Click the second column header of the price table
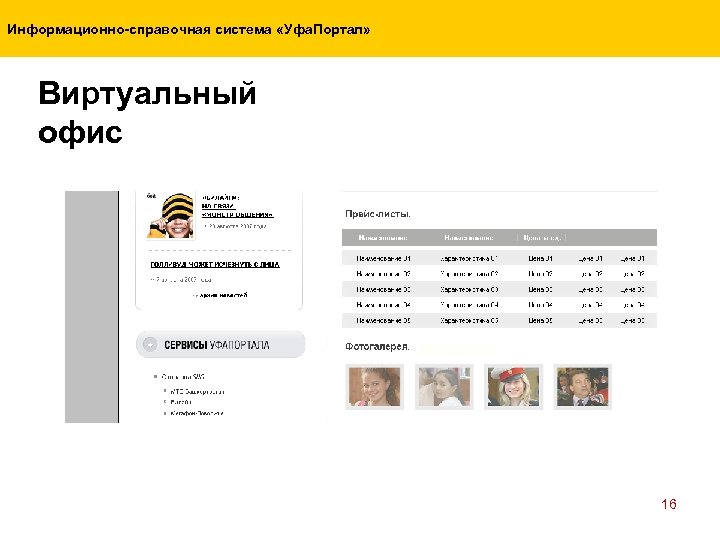This screenshot has height=540, width=720. tap(469, 238)
